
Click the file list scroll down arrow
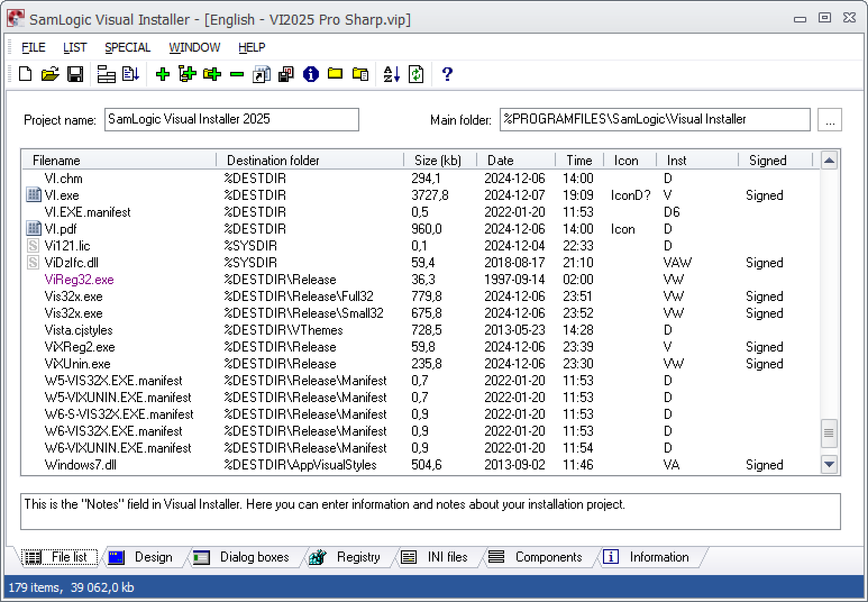coord(829,464)
